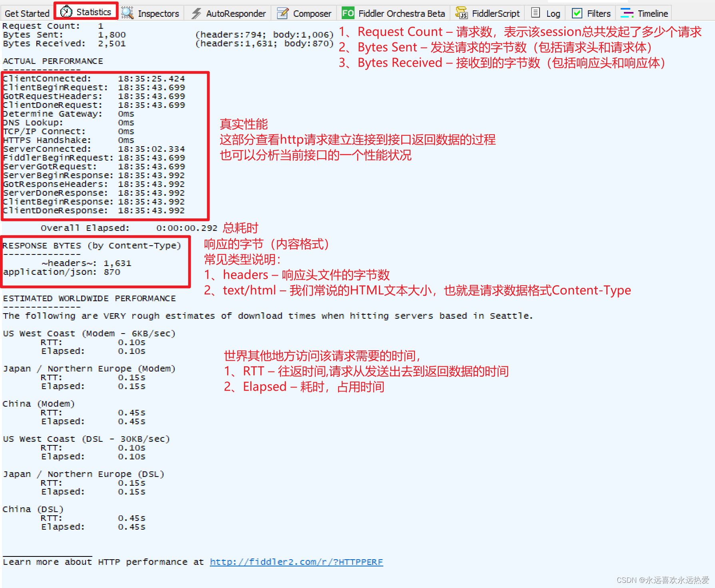This screenshot has width=715, height=588.
Task: Open the Inspectors tab
Action: click(158, 12)
